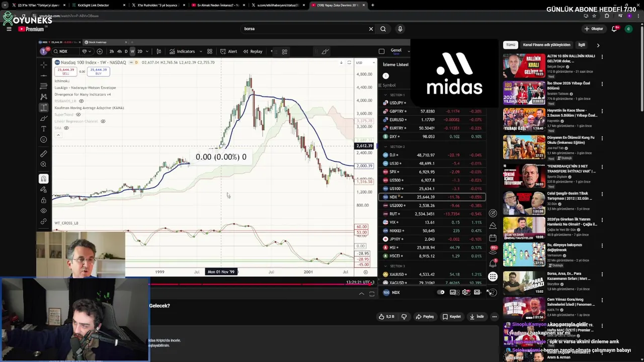Click the İndir download button

click(477, 317)
